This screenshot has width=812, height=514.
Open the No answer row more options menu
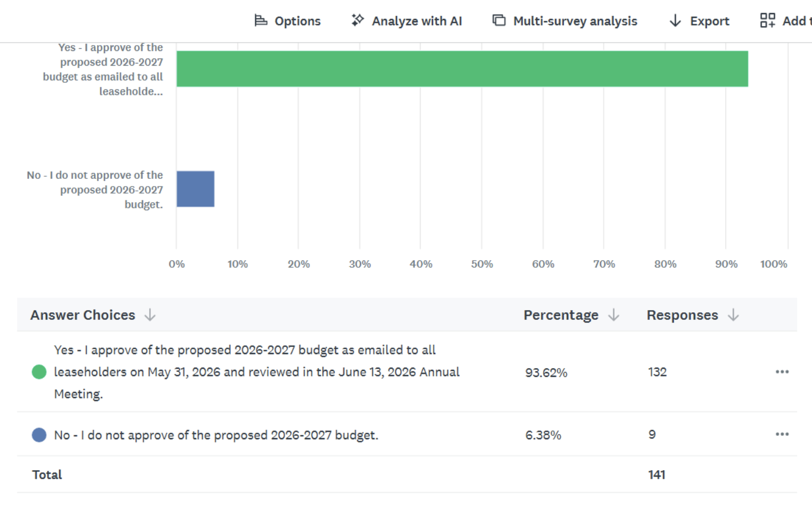click(782, 434)
